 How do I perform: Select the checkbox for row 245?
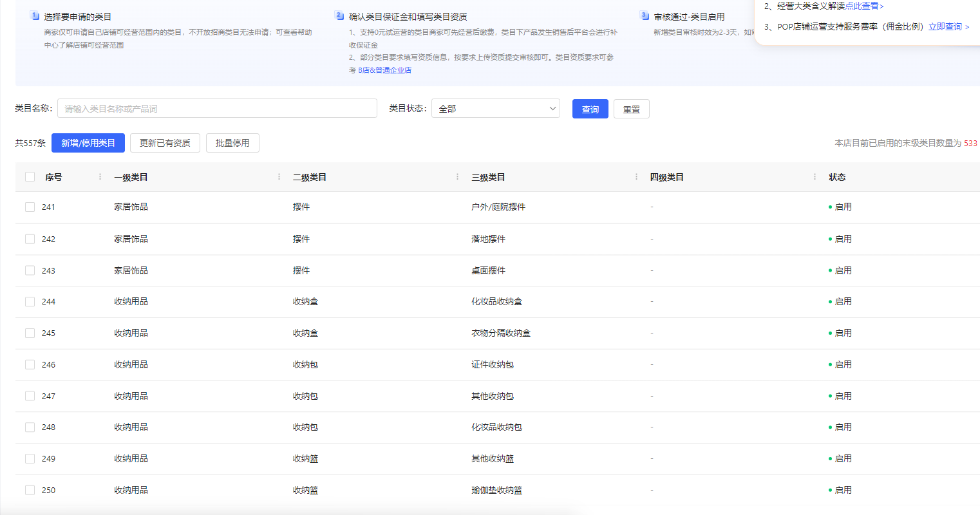[30, 333]
